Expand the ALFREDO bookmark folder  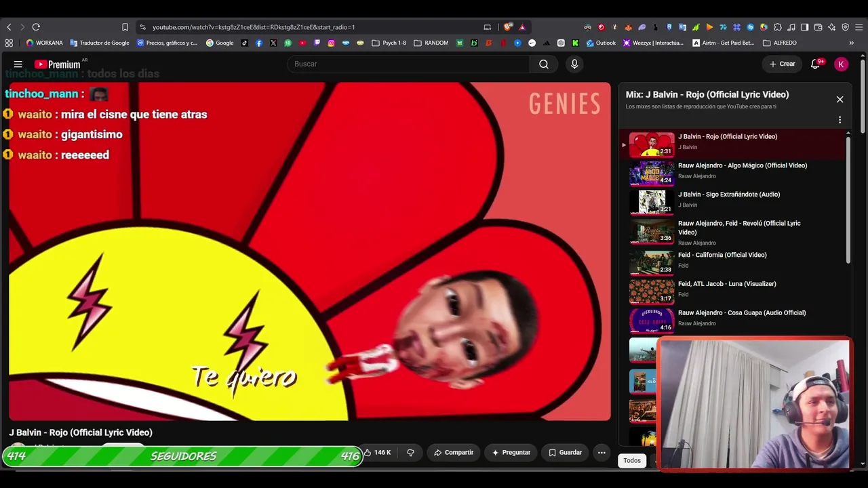pos(780,43)
